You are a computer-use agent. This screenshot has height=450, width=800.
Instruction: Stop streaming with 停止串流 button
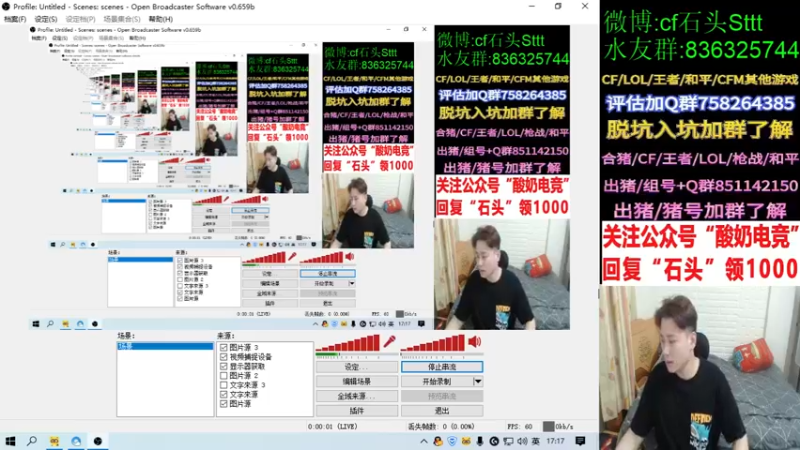(442, 367)
